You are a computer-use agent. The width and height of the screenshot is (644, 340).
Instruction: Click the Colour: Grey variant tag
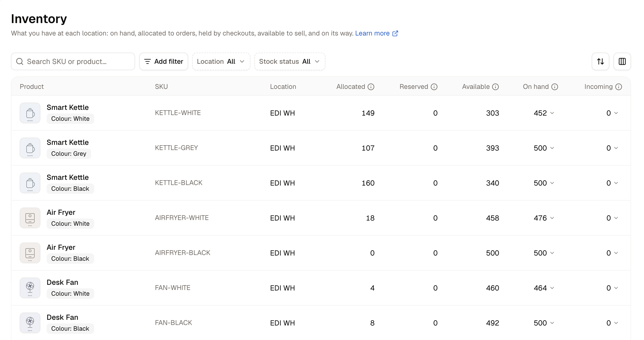tap(69, 154)
